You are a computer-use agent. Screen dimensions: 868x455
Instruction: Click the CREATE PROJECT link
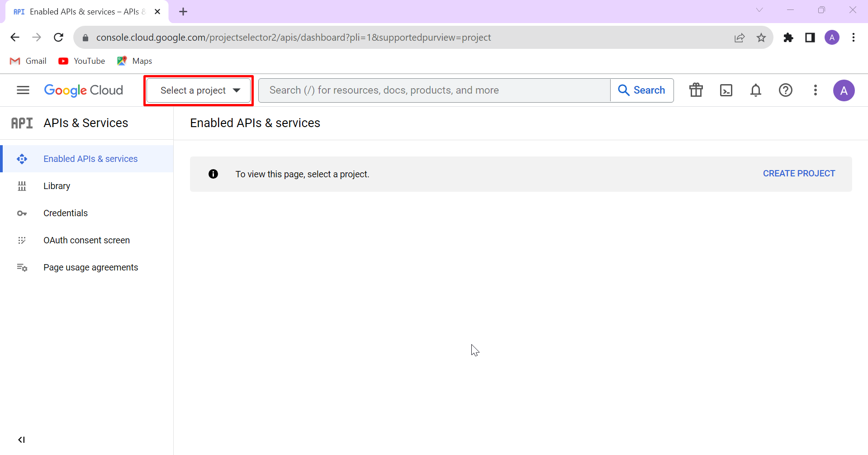[799, 173]
